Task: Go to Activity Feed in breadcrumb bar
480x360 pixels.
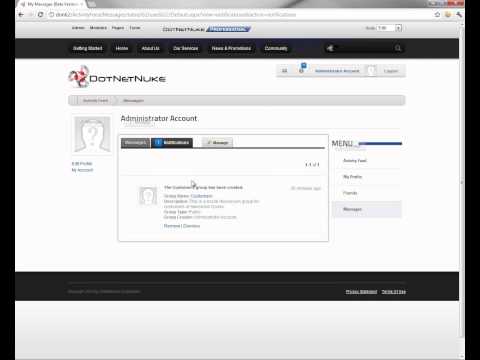Action: 95,100
